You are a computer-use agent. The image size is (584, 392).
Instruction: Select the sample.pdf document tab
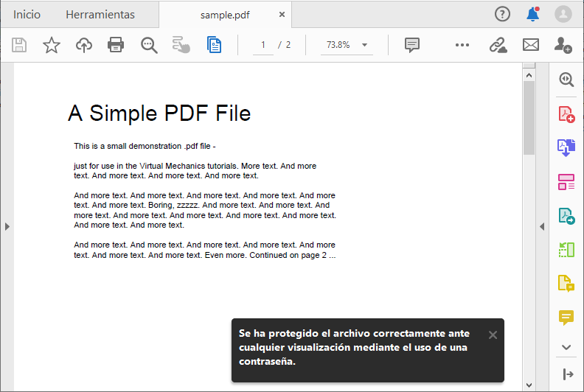point(225,15)
